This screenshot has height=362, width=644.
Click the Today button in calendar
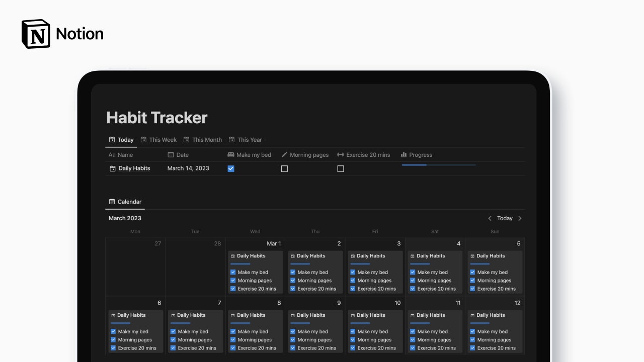[x=505, y=218]
